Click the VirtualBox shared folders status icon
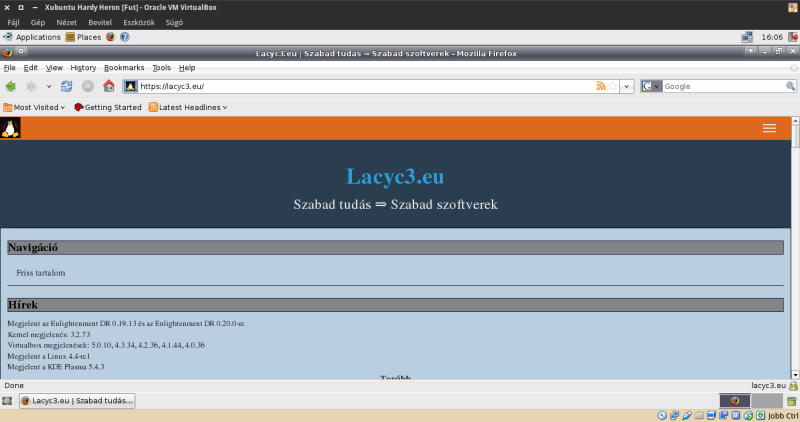This screenshot has height=422, width=800. pos(699,415)
